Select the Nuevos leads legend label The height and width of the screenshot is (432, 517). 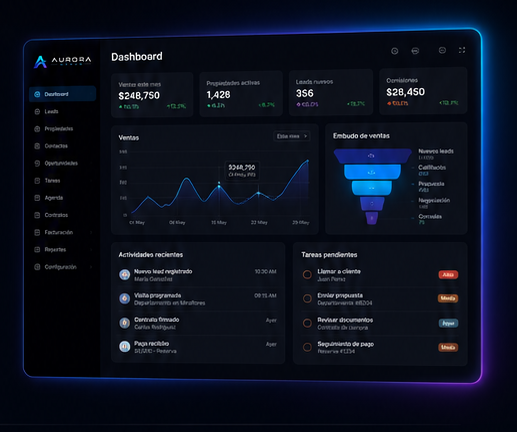pyautogui.click(x=436, y=151)
